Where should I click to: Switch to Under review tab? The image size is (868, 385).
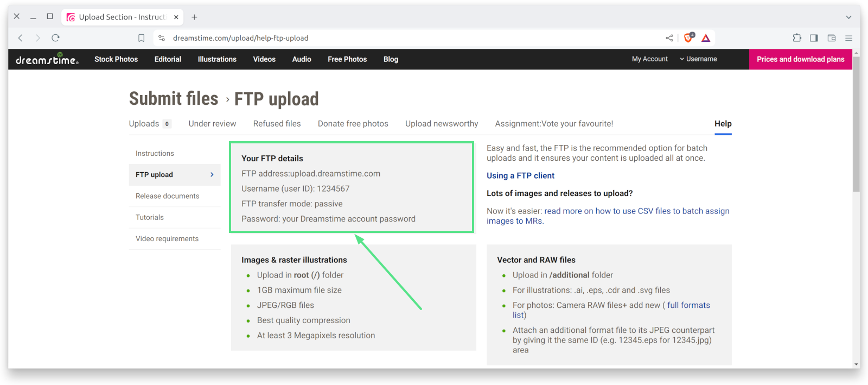tap(212, 124)
